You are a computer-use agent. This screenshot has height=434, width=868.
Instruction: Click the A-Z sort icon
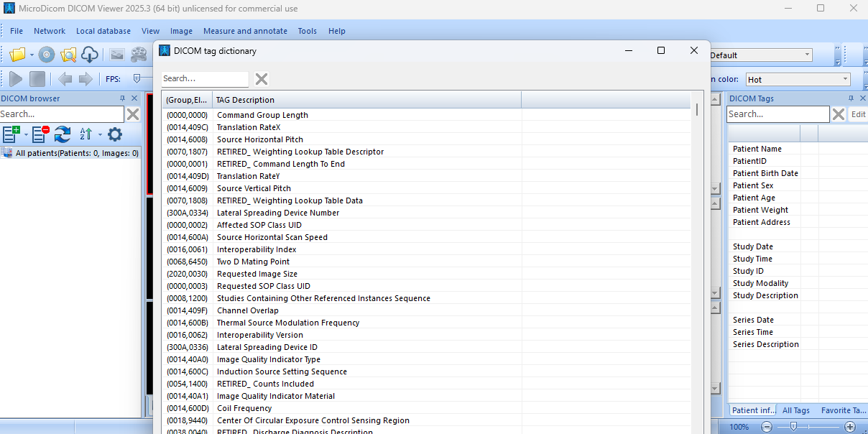coord(86,134)
